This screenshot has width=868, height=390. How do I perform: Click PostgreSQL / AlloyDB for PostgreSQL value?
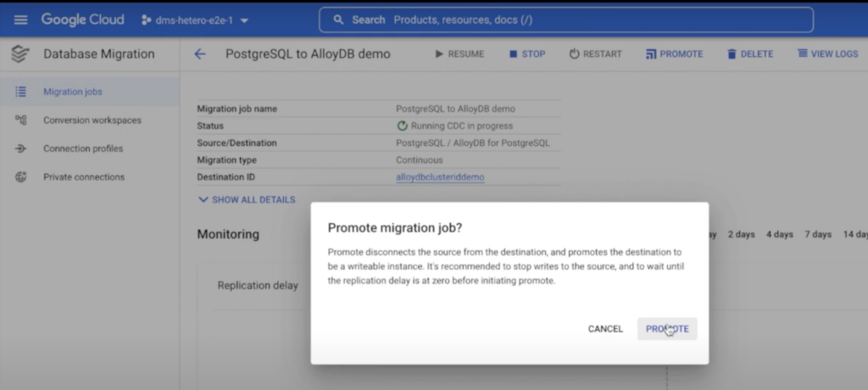click(x=473, y=143)
